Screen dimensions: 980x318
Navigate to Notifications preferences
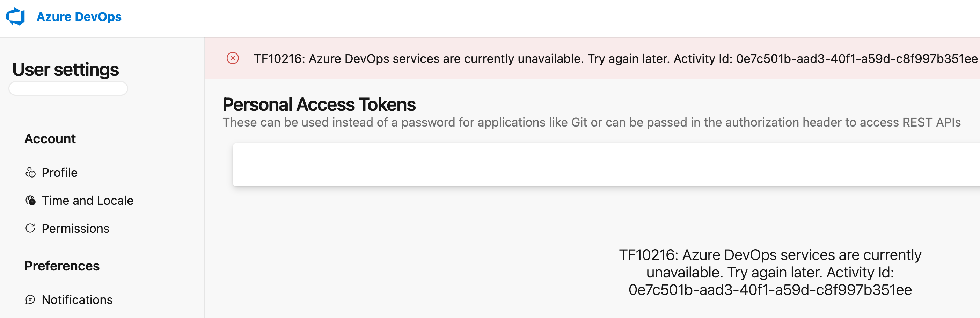pos(77,299)
